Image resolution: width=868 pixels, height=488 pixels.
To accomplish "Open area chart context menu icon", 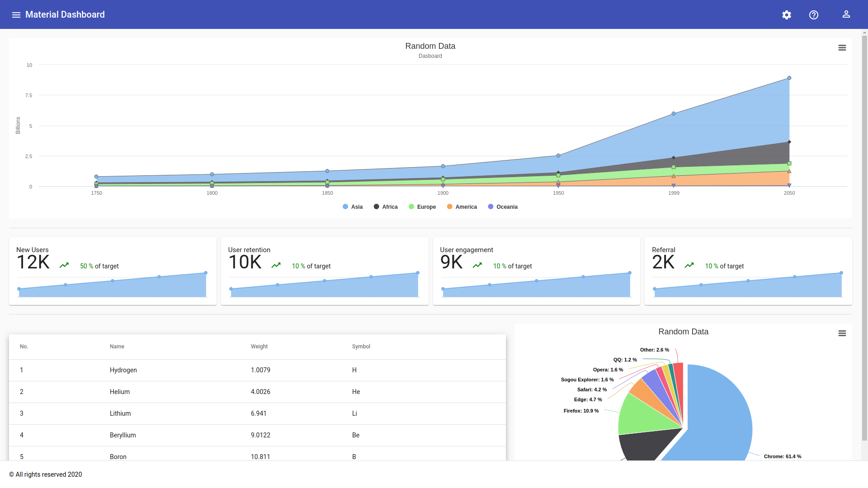I will 842,48.
